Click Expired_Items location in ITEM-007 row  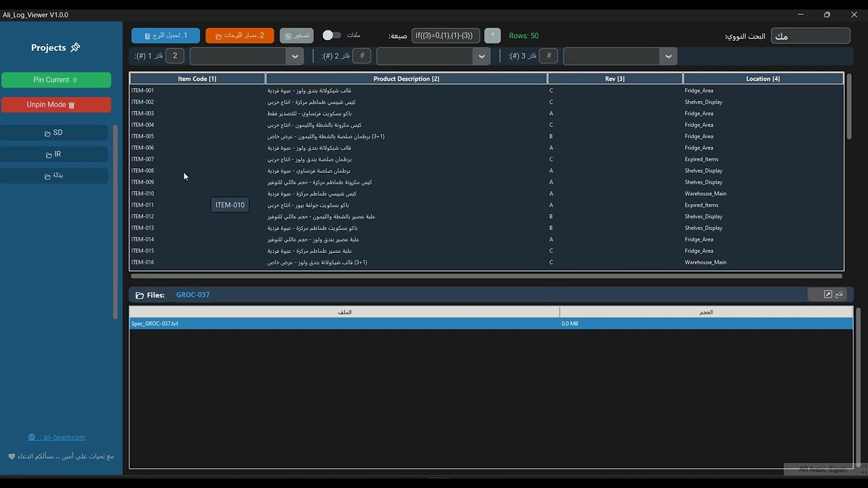701,159
